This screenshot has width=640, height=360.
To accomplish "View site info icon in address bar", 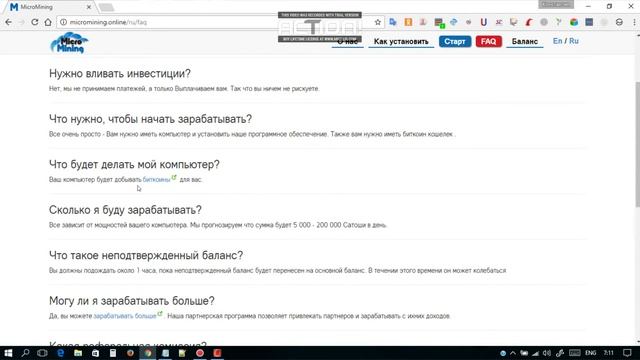I will [63, 22].
